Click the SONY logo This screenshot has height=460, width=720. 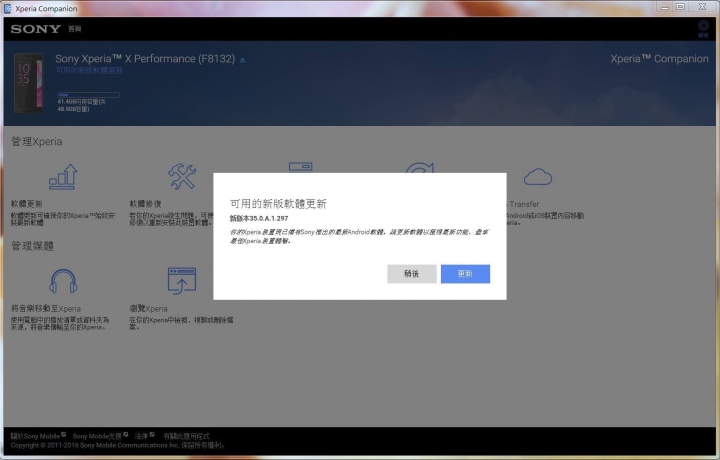36,29
